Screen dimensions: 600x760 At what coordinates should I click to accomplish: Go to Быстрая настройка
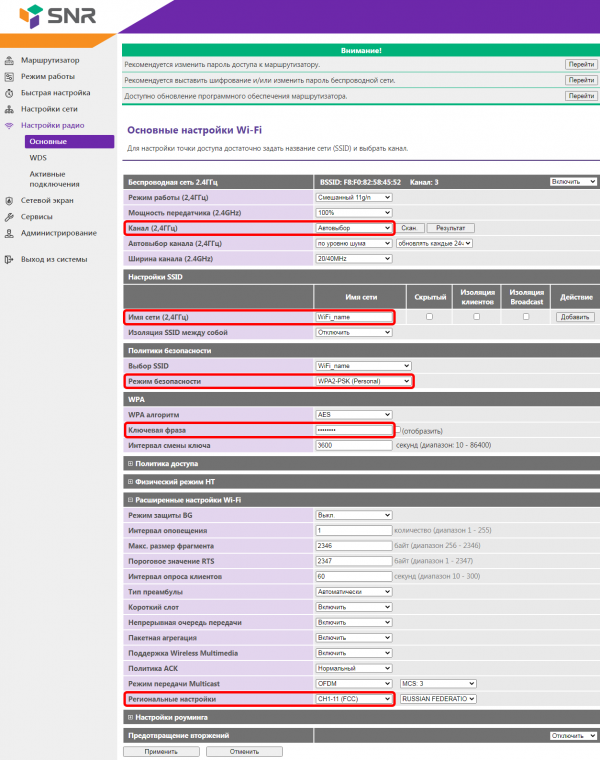tap(55, 93)
